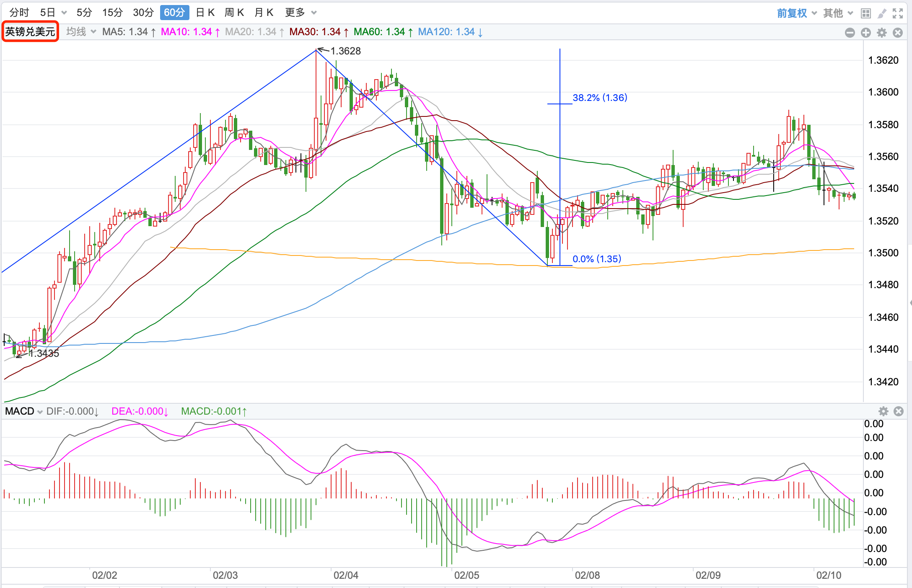Click the 英镑兑美元 symbol label
Screen dimensions: 912x588
pyautogui.click(x=30, y=32)
